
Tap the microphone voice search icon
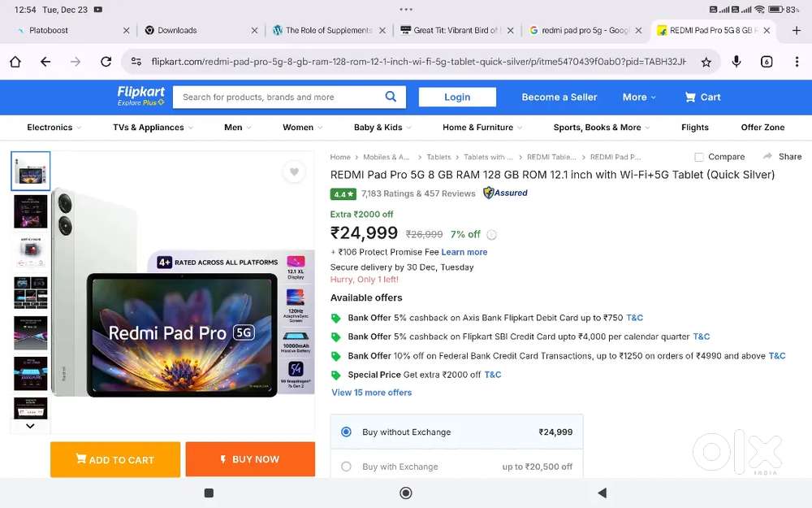[736, 62]
